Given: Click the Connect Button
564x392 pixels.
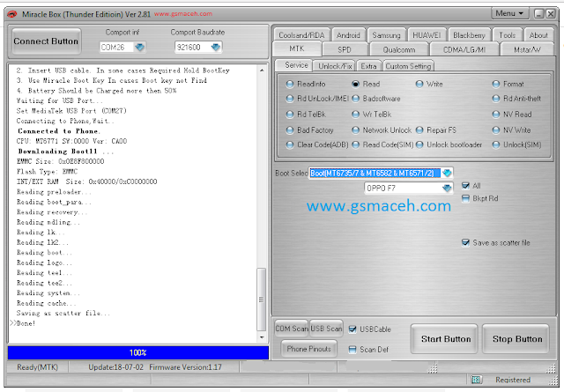Looking at the screenshot, I should point(46,41).
